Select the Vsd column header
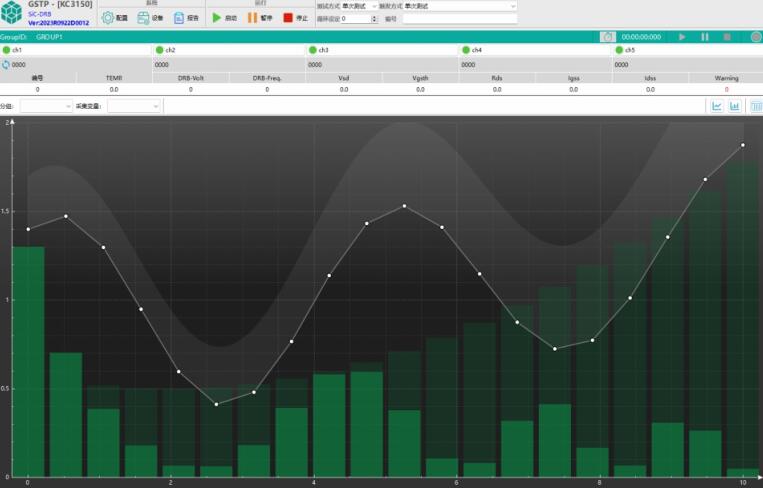Viewport: 763px width, 488px height. (x=343, y=77)
